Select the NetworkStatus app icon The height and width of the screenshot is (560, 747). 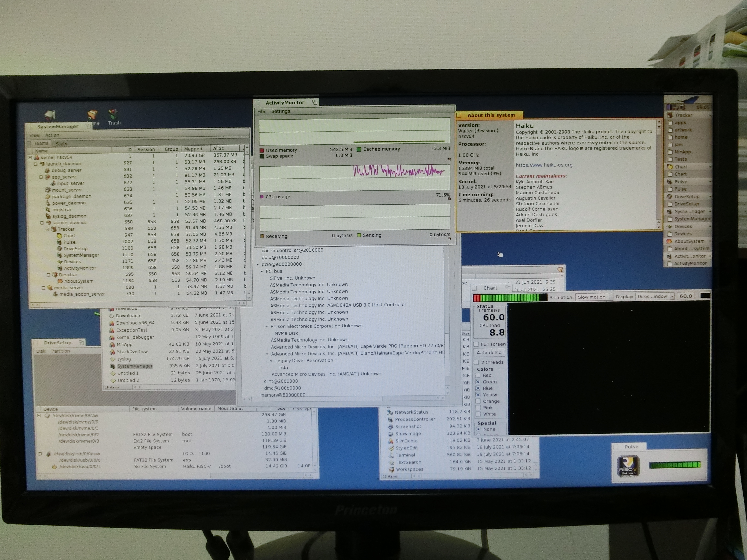[x=390, y=413]
